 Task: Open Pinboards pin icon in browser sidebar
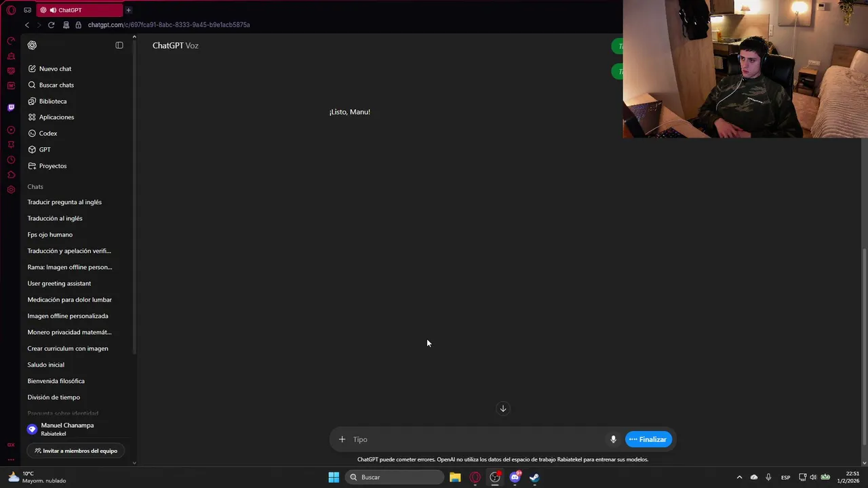[11, 145]
